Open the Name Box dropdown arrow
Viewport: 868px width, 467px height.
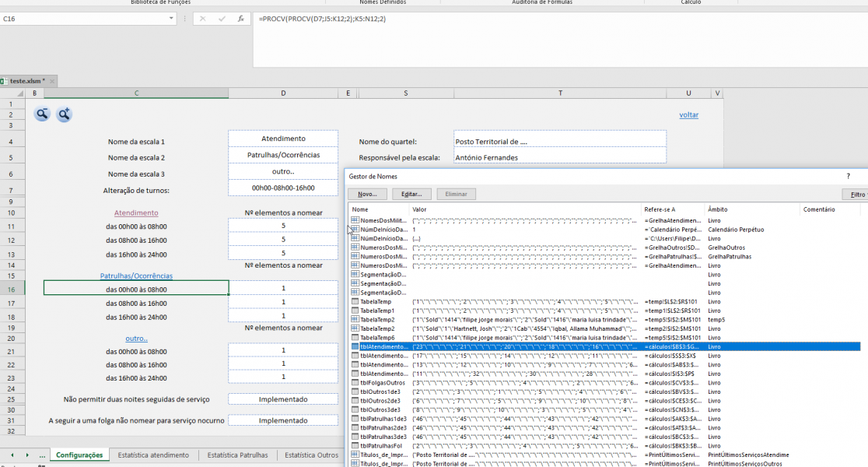[x=173, y=19]
